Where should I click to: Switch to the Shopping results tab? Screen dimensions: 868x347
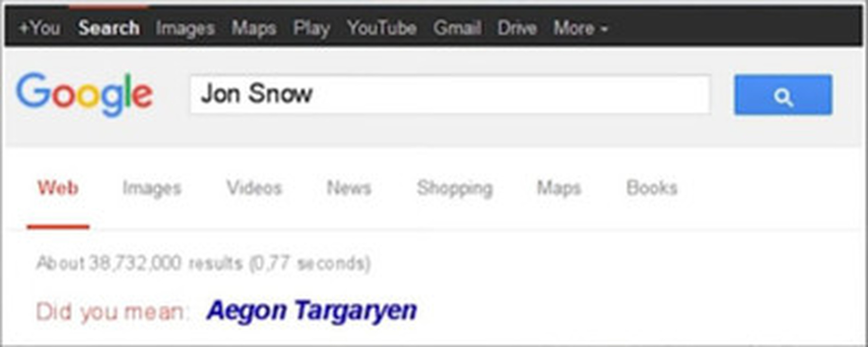click(x=455, y=188)
